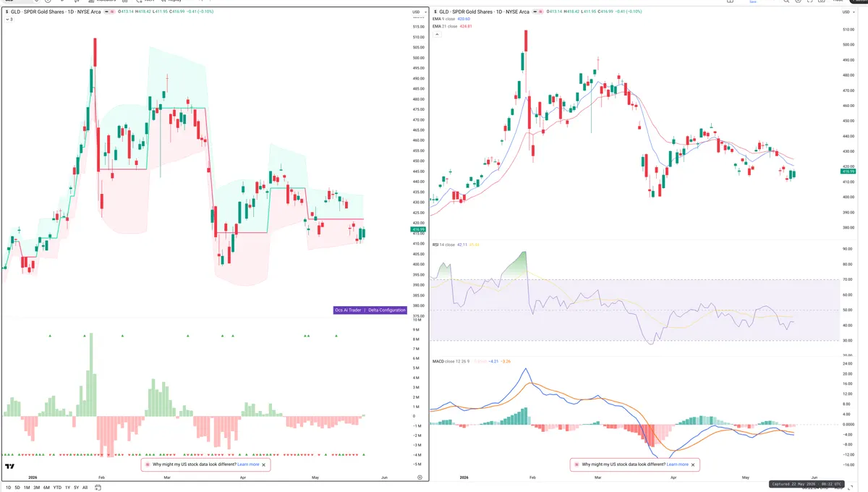This screenshot has width=868, height=492.
Task: Dismiss the US stock data banner on left chart
Action: [264, 465]
